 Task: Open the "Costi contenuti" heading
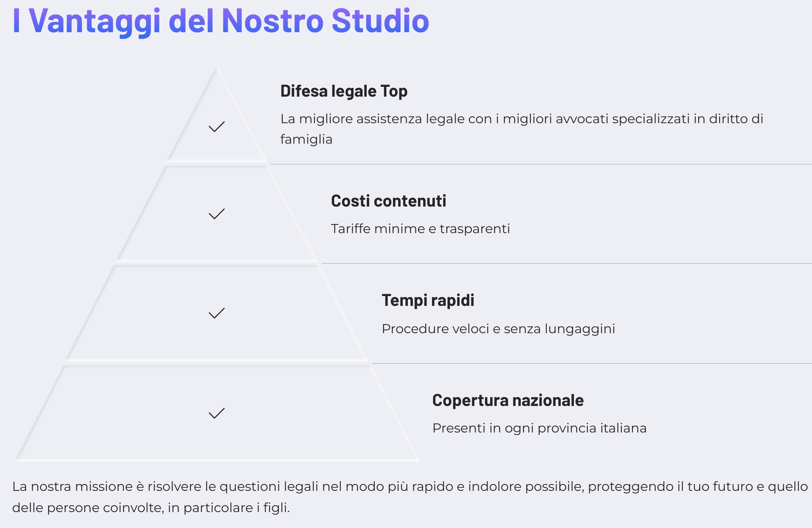[x=388, y=201]
